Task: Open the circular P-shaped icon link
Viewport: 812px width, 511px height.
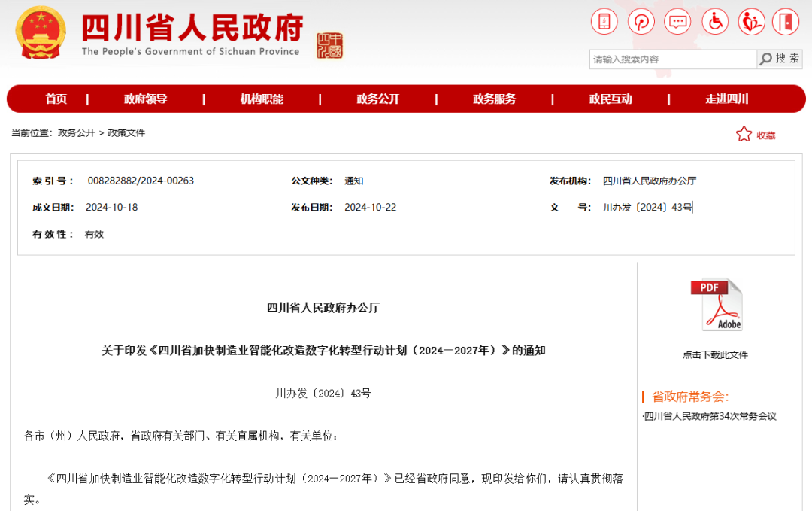Action: click(x=641, y=21)
